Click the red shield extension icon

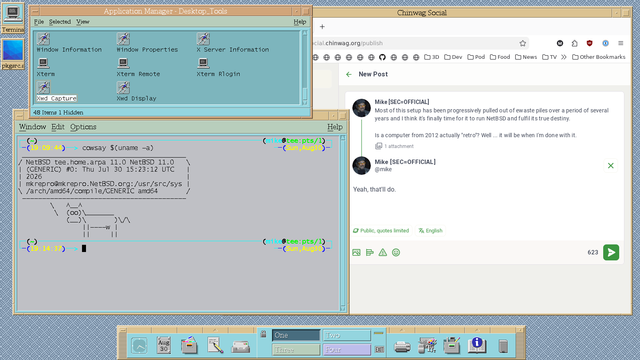pos(589,43)
